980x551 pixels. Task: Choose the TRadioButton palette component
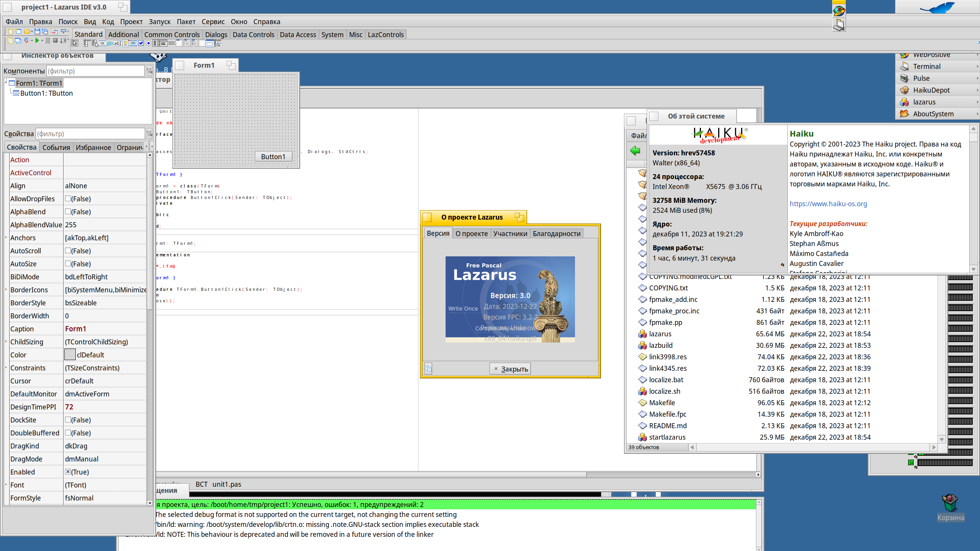(148, 43)
